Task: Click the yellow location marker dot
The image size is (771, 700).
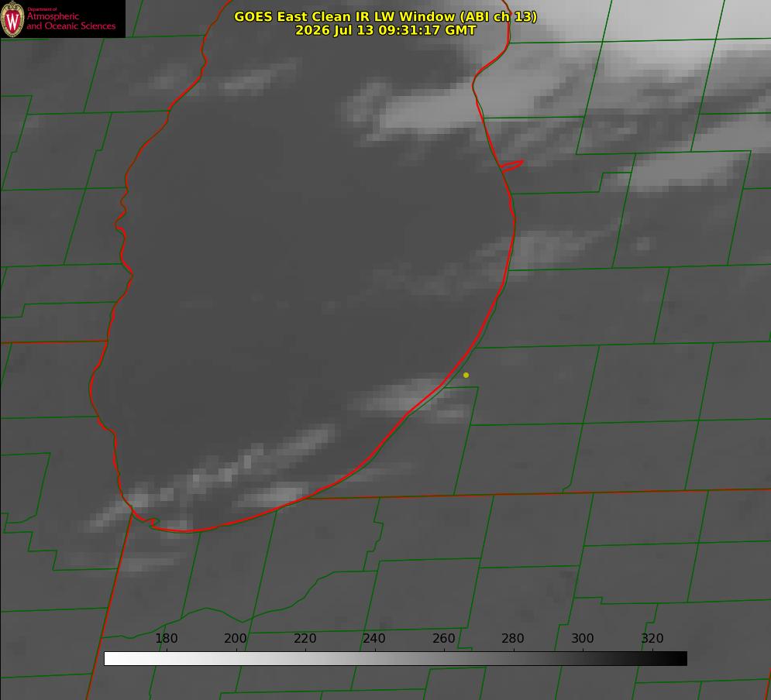Action: click(x=466, y=375)
